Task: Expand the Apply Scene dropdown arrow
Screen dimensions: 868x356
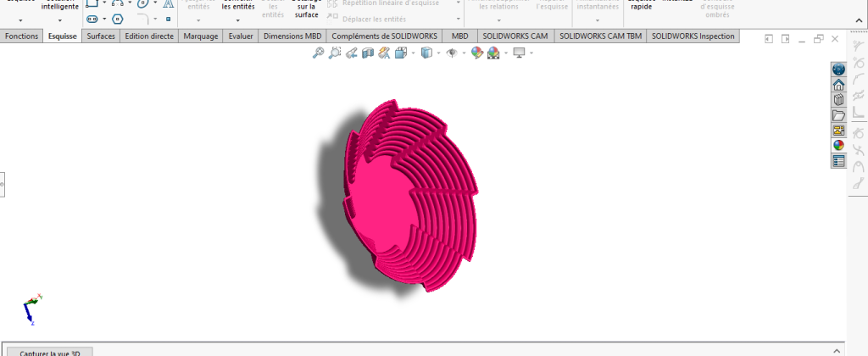Action: click(505, 53)
